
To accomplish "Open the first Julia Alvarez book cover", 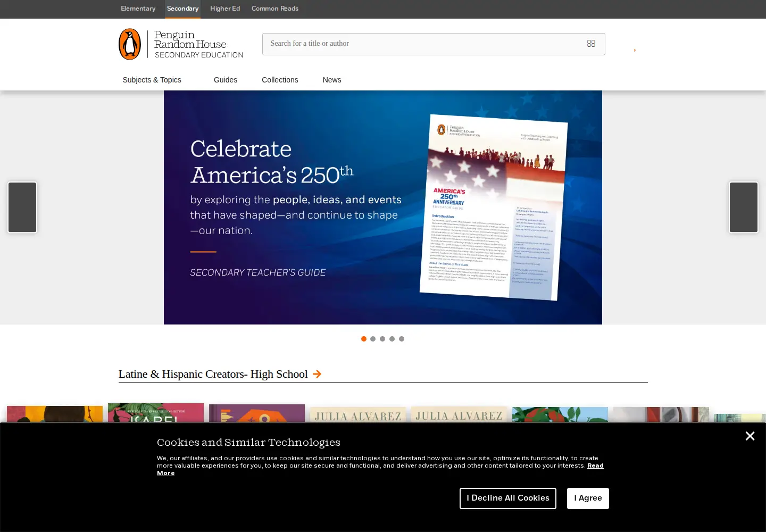I will pos(358,415).
